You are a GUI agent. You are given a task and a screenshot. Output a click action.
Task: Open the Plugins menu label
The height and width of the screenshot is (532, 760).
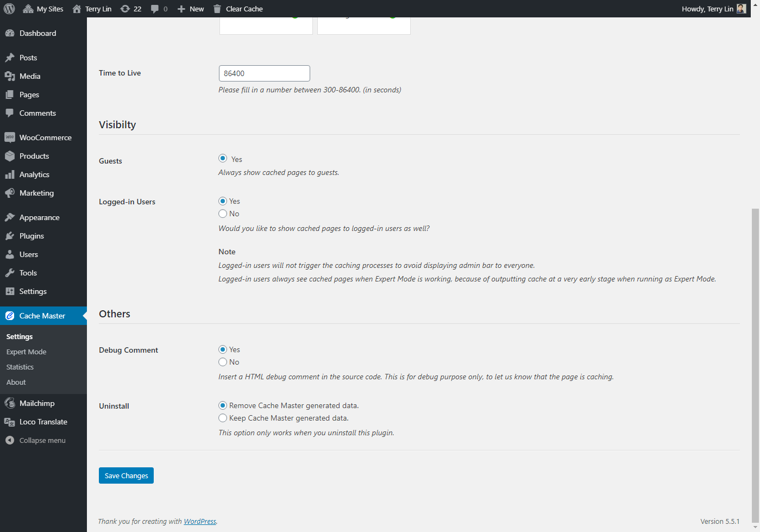32,236
